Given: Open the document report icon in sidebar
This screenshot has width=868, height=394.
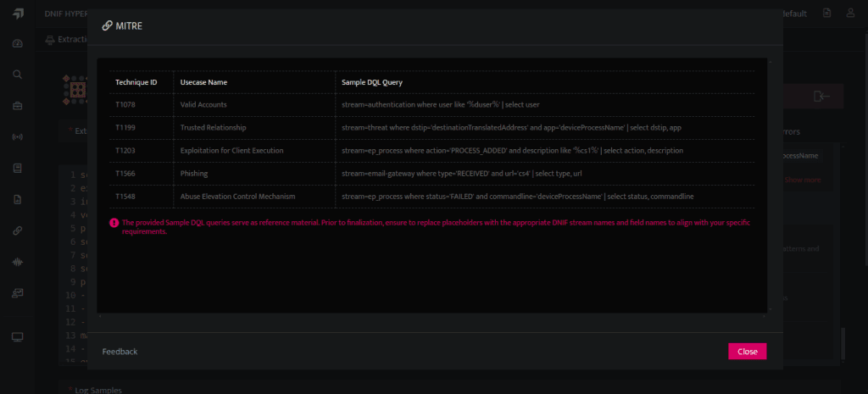Looking at the screenshot, I should (18, 200).
